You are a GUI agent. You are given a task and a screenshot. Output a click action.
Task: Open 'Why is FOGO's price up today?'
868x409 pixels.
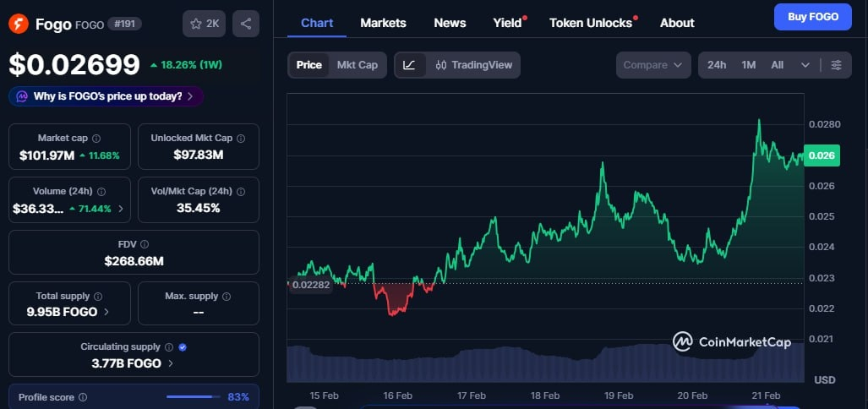point(106,96)
